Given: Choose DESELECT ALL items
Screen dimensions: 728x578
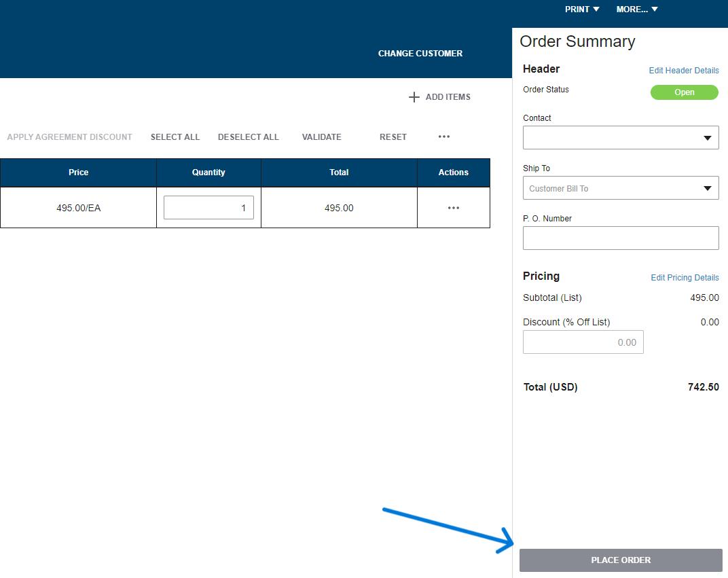Looking at the screenshot, I should pos(249,137).
